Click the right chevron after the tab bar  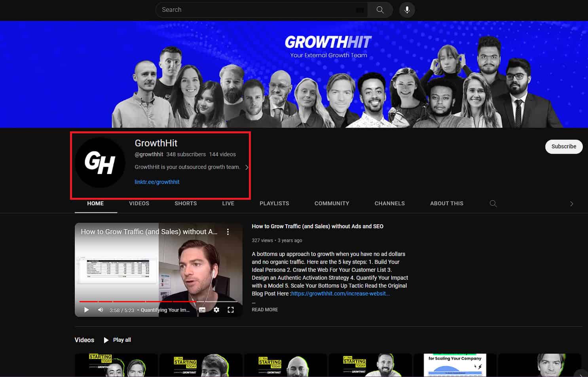tap(571, 203)
